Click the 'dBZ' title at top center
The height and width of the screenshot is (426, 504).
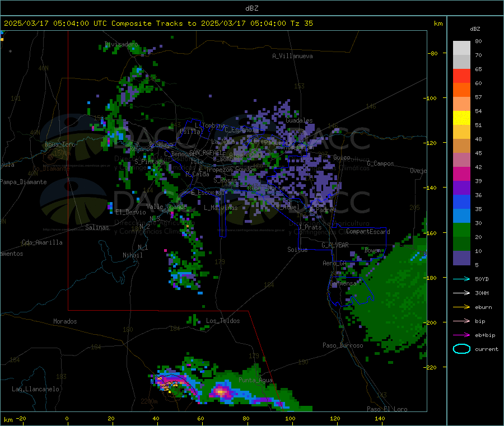tap(251, 8)
